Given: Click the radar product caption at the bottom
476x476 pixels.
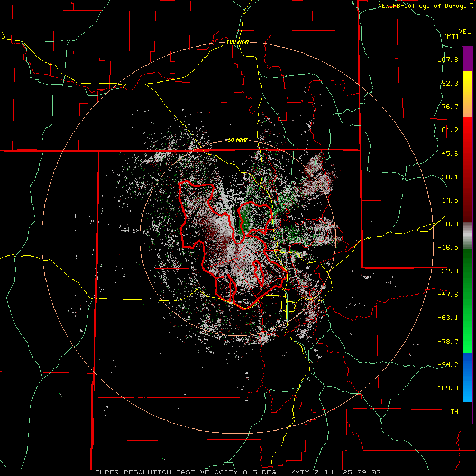Looking at the screenshot, I should pyautogui.click(x=237, y=472).
